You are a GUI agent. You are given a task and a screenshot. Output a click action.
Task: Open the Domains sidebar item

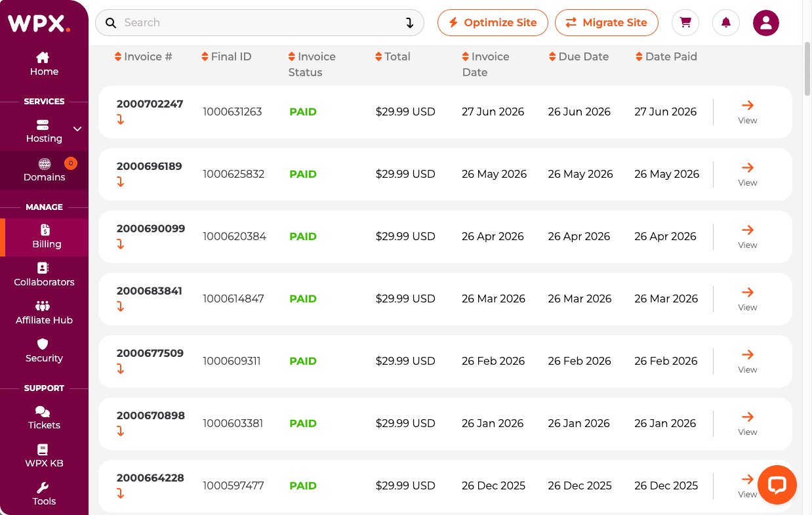click(44, 170)
